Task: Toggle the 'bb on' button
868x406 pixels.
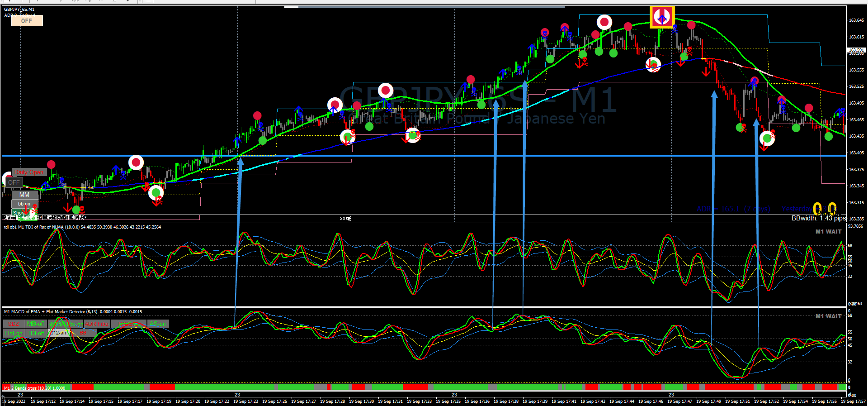Action: coord(24,204)
